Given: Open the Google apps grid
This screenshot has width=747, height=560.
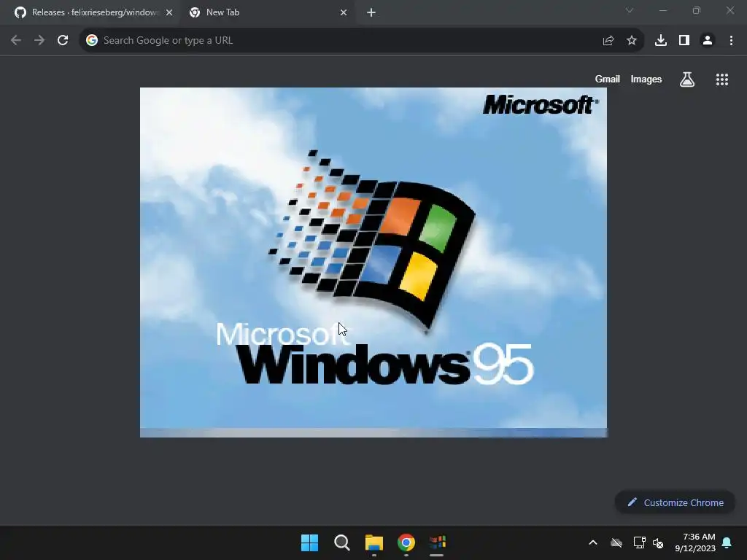Looking at the screenshot, I should click(722, 79).
